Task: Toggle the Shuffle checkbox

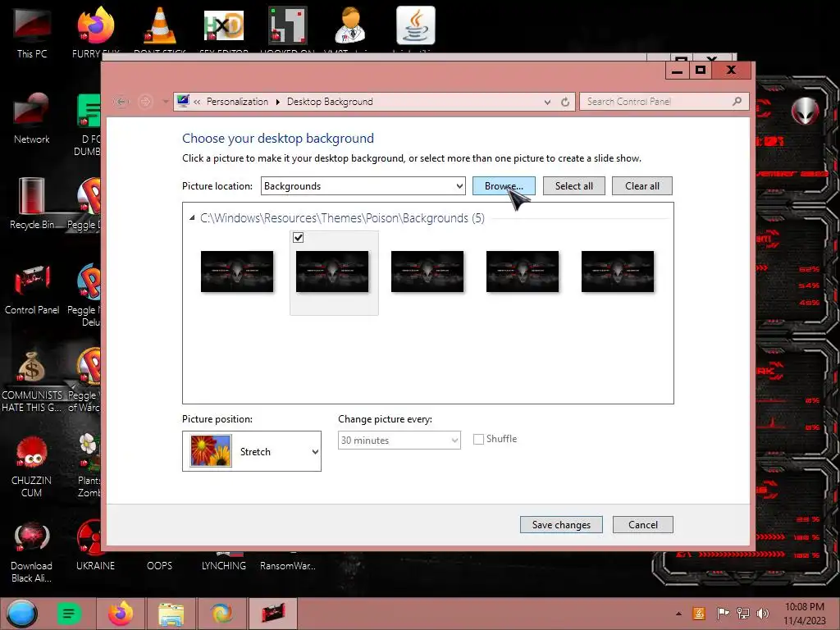Action: (478, 440)
